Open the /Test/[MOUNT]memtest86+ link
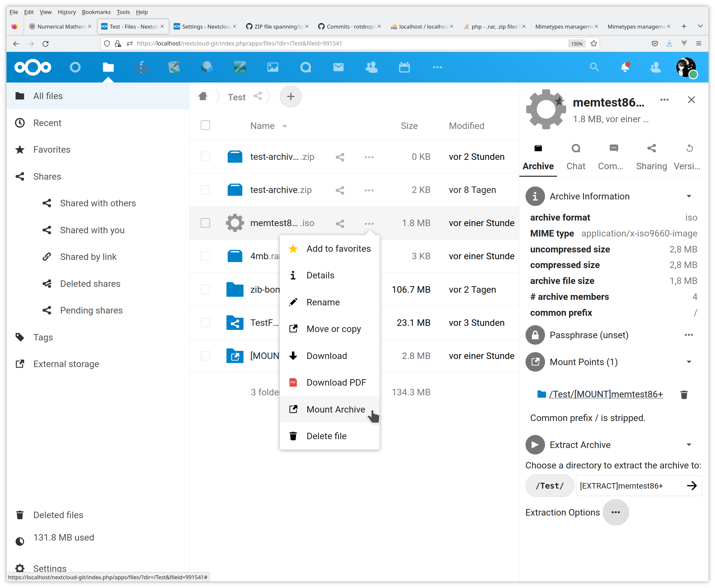715x588 pixels. pyautogui.click(x=605, y=394)
